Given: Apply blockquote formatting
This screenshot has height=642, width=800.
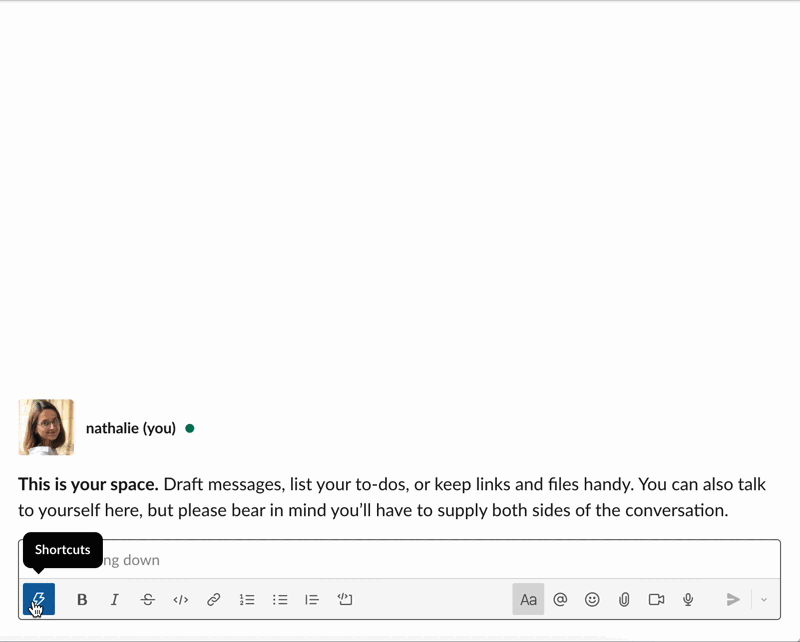Looking at the screenshot, I should (312, 599).
